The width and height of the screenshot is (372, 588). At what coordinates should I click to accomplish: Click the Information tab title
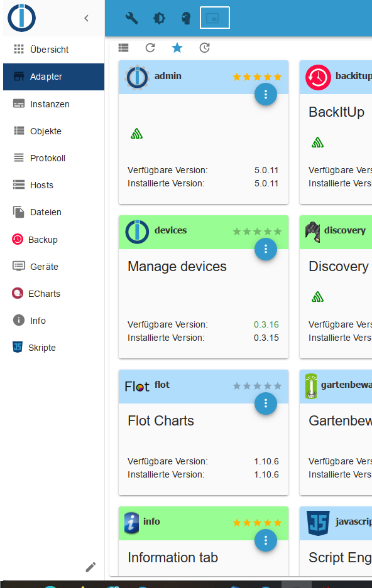click(173, 558)
